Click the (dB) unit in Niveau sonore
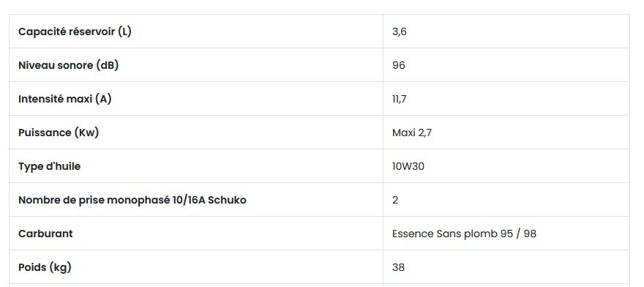The width and height of the screenshot is (644, 287). click(x=107, y=65)
